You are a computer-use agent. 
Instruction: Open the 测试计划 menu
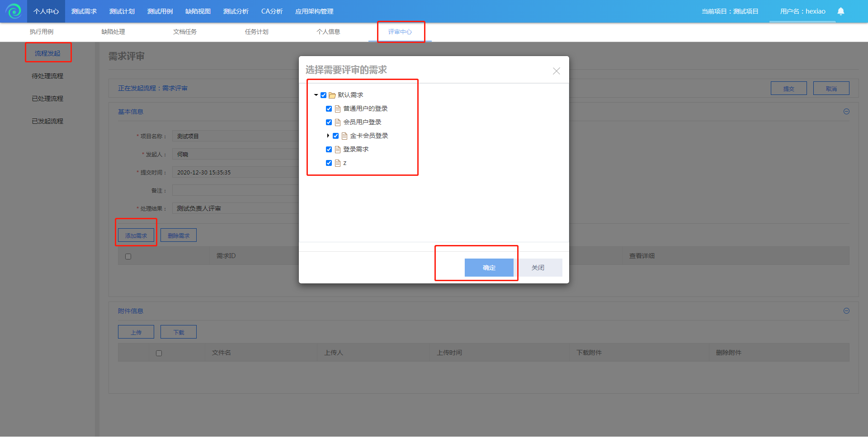point(122,11)
